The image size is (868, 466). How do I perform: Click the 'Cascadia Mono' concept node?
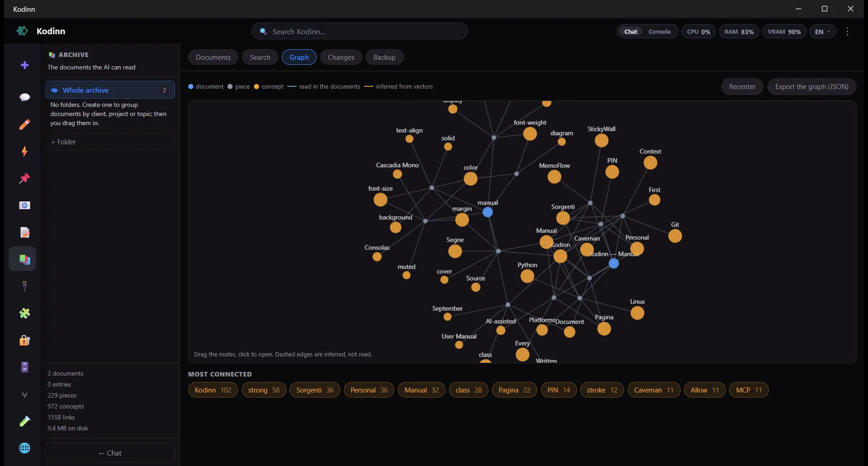(397, 174)
